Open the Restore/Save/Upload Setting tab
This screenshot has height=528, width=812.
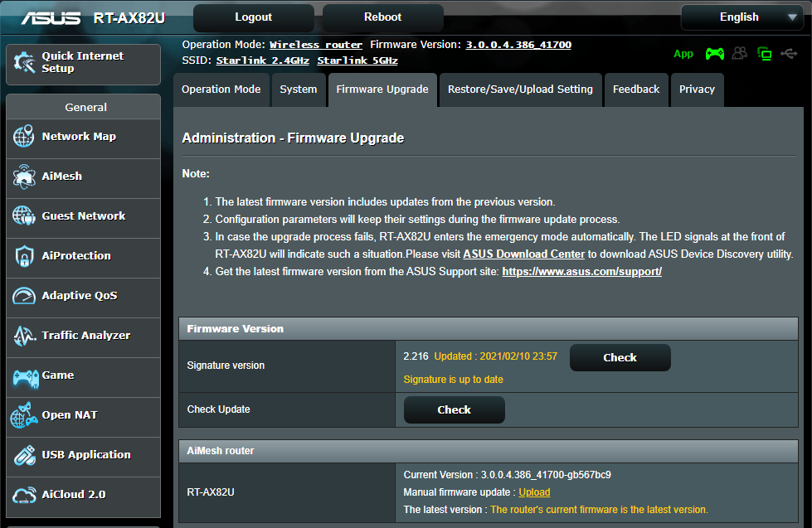click(x=520, y=90)
